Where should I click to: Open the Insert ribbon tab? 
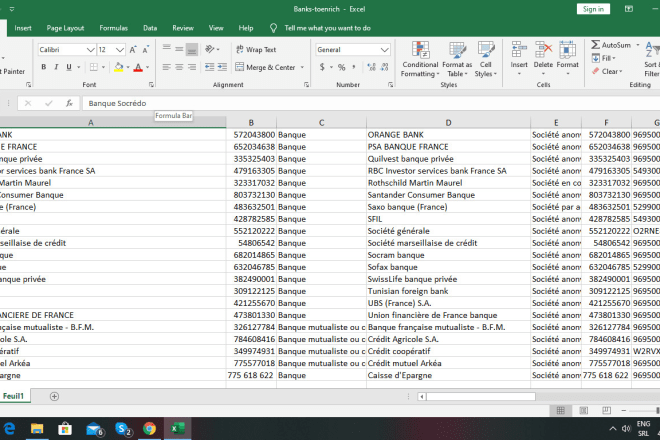tap(23, 28)
